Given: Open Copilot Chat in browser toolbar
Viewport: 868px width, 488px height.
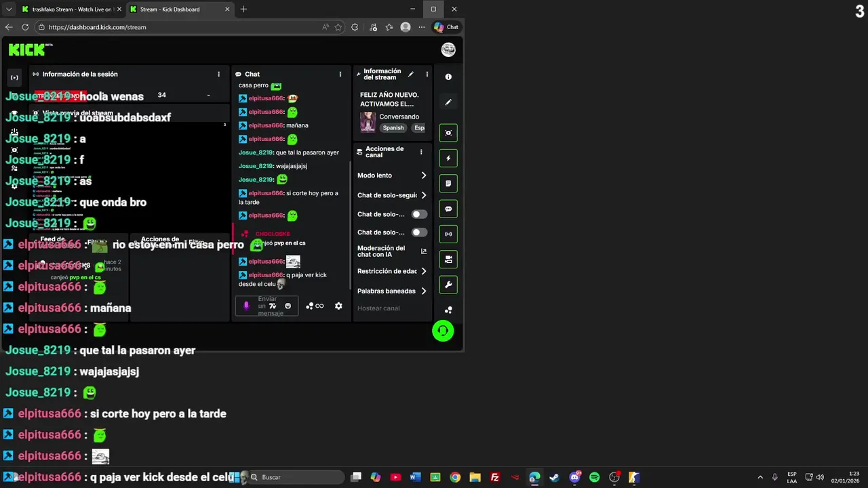Looking at the screenshot, I should click(x=446, y=27).
